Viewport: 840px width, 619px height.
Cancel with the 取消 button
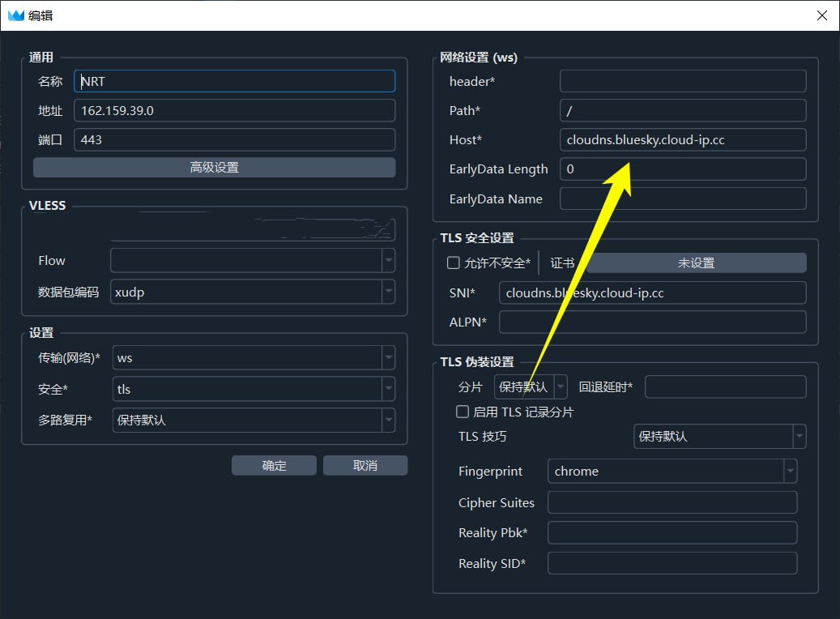[365, 465]
